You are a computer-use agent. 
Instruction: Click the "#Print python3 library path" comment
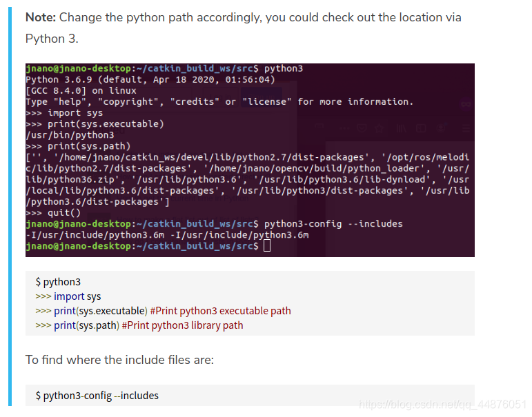(183, 325)
